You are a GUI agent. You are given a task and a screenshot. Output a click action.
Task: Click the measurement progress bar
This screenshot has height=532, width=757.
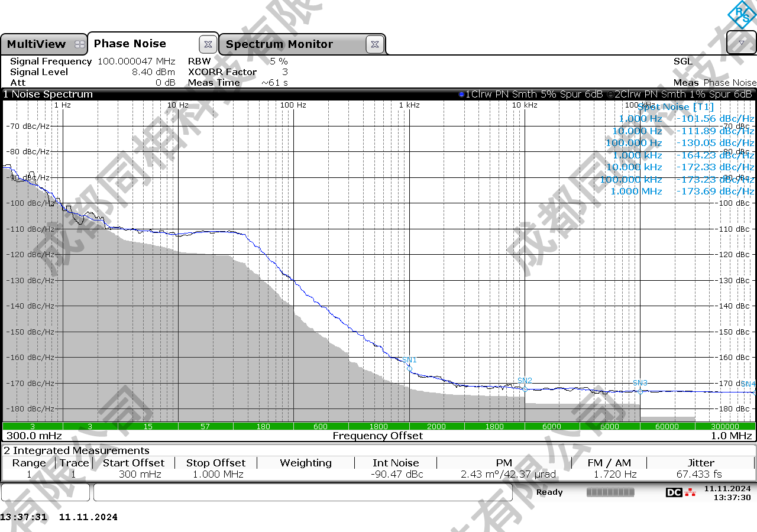[x=610, y=492]
